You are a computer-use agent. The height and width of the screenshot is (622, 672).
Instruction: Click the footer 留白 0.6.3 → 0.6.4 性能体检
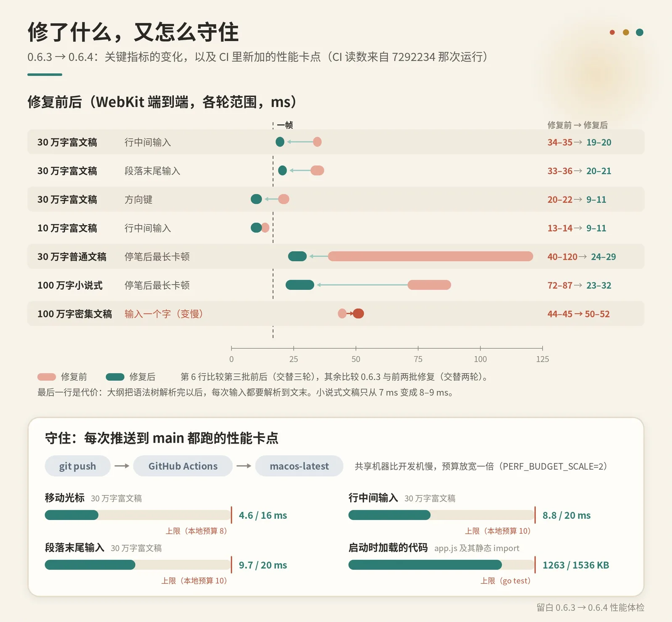coord(591,607)
